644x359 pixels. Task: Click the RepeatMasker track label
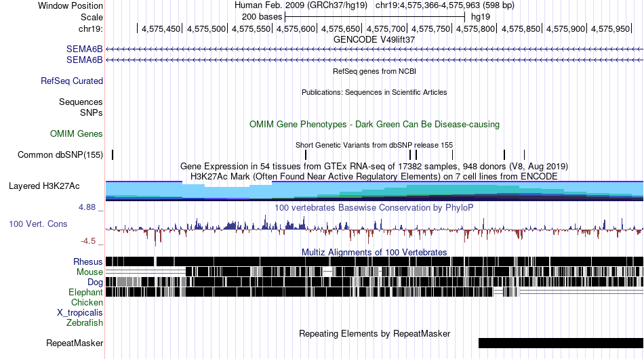tap(75, 343)
